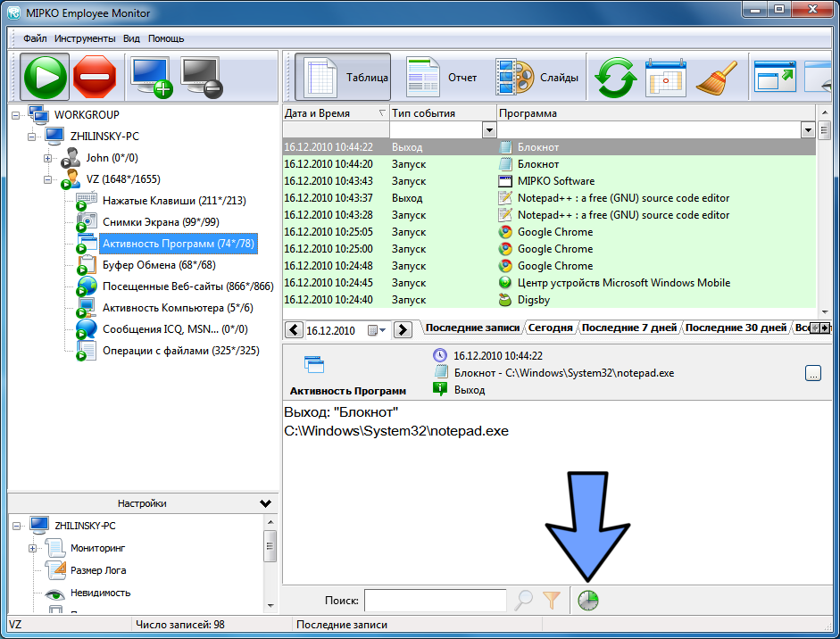Select the MIPKO Software row
Image resolution: width=840 pixels, height=639 pixels.
pyautogui.click(x=549, y=181)
